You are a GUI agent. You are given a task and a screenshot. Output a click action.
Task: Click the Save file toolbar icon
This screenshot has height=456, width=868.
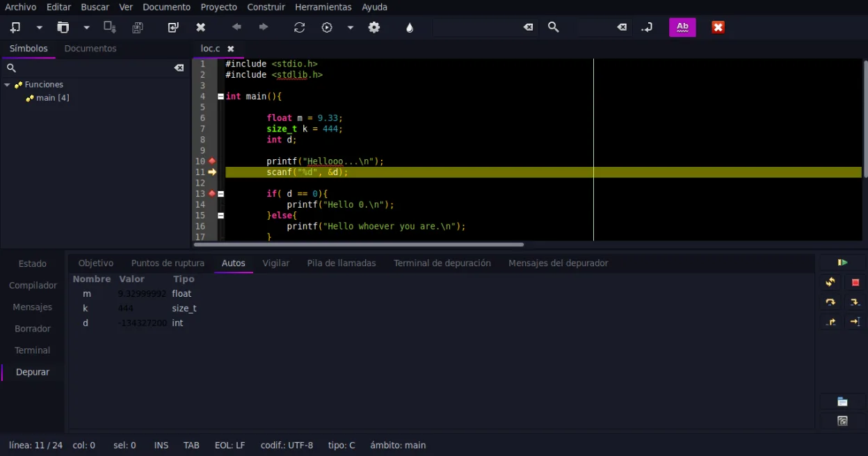tap(109, 27)
